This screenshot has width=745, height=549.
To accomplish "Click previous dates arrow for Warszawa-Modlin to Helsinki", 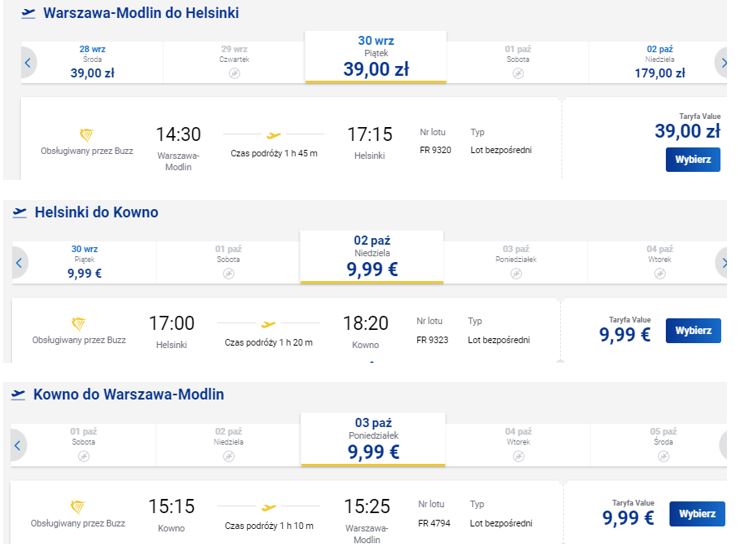I will 28,63.
